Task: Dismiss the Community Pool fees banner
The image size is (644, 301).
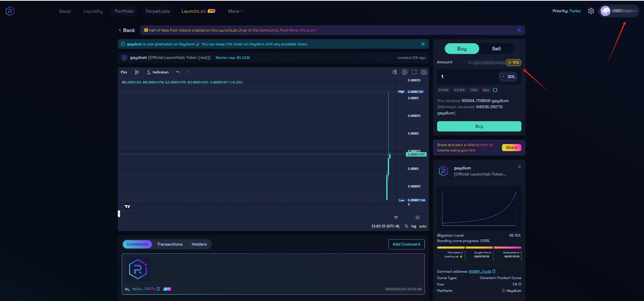Action: click(x=519, y=30)
